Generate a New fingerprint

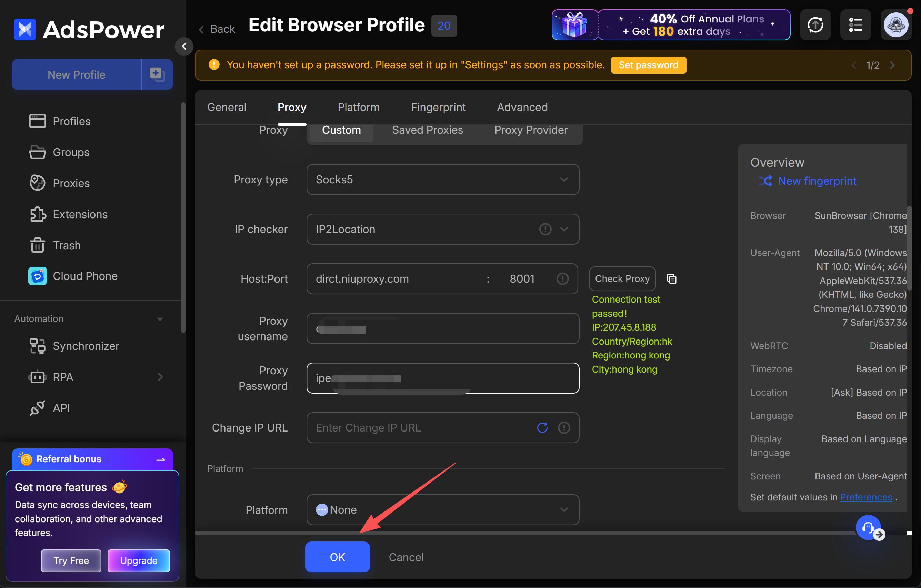click(808, 181)
